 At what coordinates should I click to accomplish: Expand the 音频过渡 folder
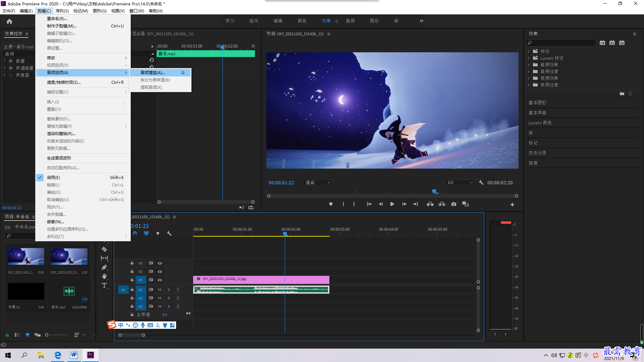click(529, 71)
